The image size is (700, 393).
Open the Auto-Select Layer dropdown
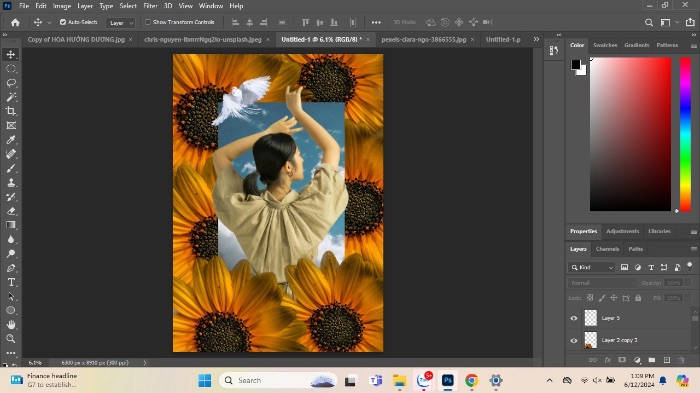coord(121,23)
